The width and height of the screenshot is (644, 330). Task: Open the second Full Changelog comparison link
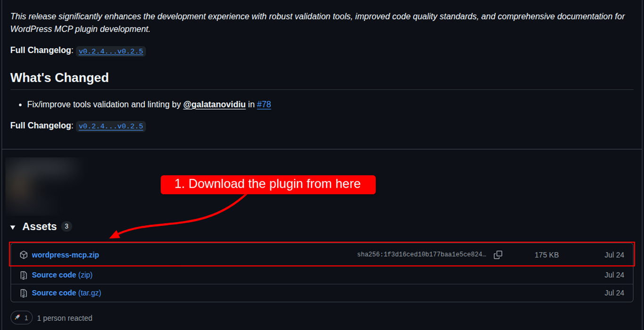(111, 126)
